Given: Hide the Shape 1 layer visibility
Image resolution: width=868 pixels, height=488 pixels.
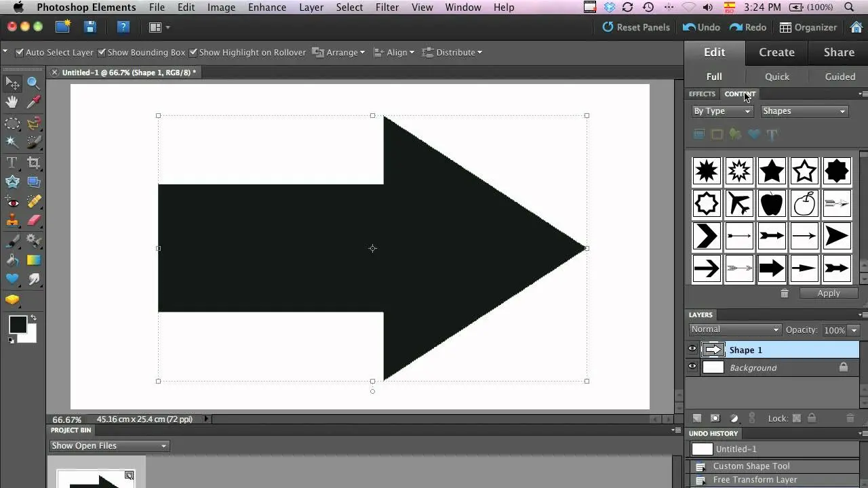Looking at the screenshot, I should tap(692, 349).
